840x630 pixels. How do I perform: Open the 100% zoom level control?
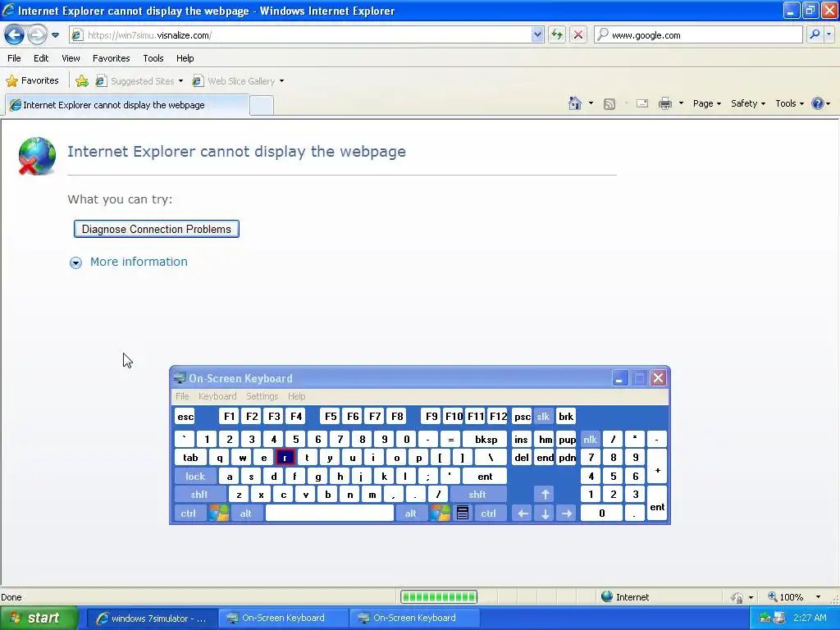[x=794, y=597]
